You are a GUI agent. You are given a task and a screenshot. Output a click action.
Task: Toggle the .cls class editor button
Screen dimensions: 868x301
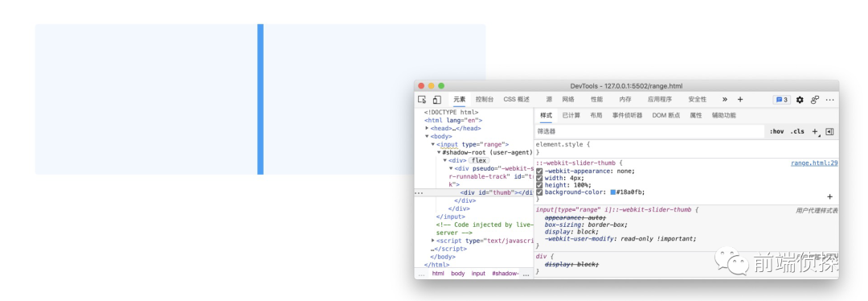click(x=798, y=131)
